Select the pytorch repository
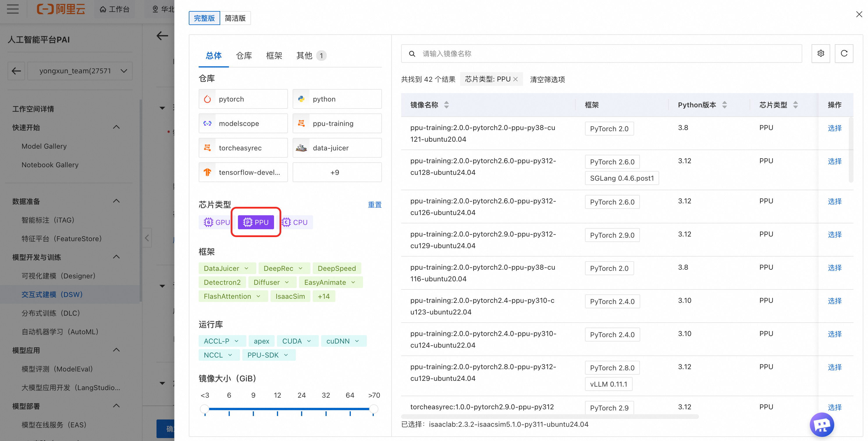This screenshot has width=868, height=441. pos(243,99)
